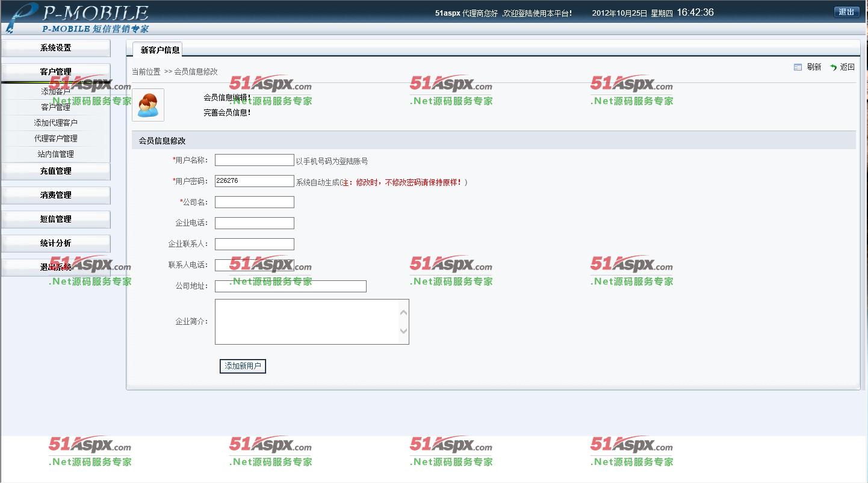
Task: Focus the 公司名 text field
Action: click(254, 202)
